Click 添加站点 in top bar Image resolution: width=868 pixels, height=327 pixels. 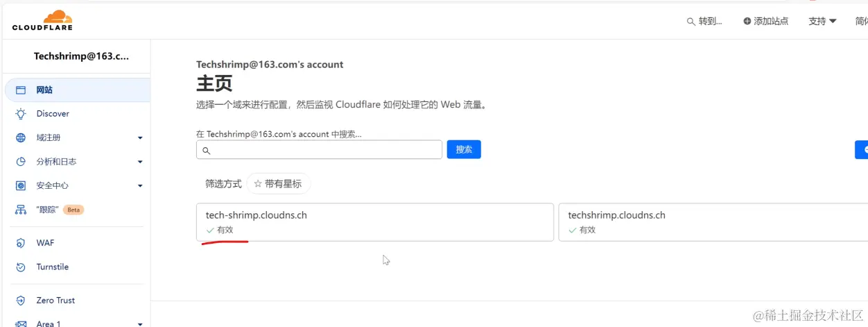pos(765,21)
